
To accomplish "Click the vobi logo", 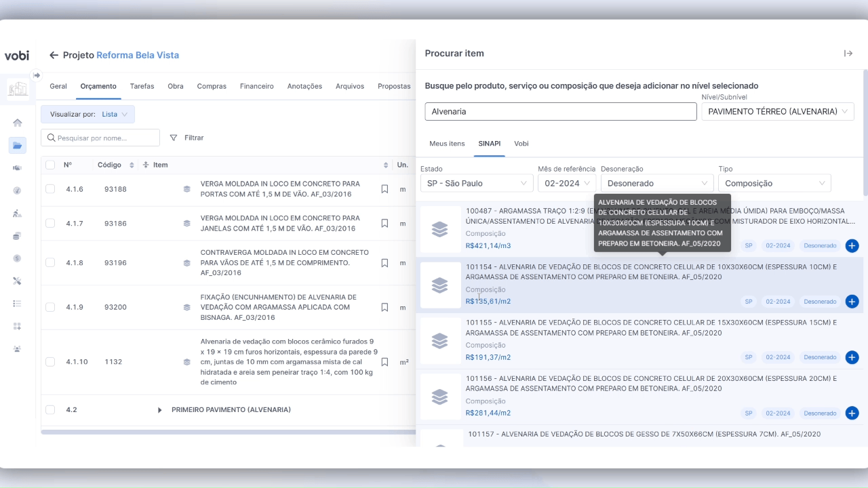I will pyautogui.click(x=17, y=56).
